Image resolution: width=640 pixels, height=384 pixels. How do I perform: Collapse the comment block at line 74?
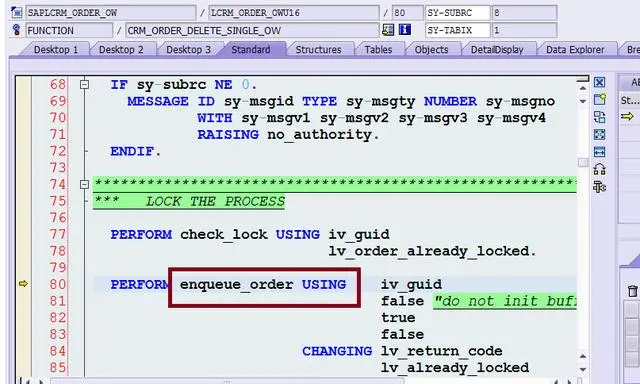coord(84,184)
